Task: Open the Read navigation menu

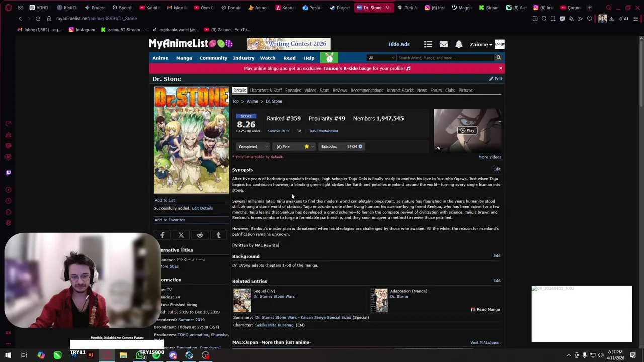Action: click(x=289, y=58)
